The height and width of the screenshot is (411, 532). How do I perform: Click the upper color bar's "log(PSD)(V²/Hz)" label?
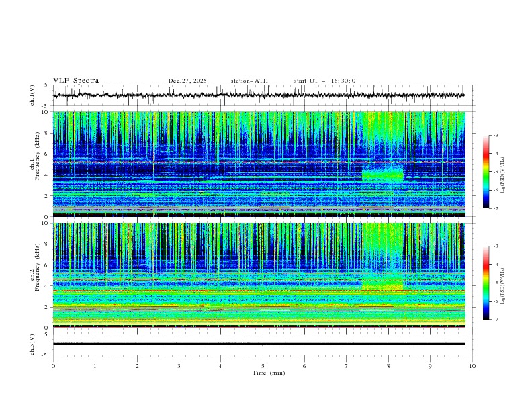(503, 175)
